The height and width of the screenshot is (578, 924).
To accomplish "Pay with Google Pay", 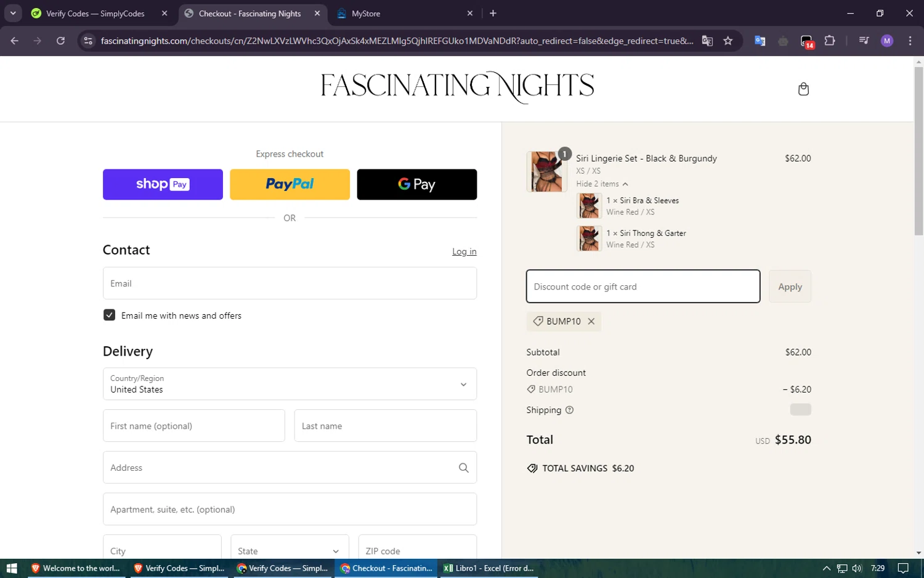I will pos(417,184).
